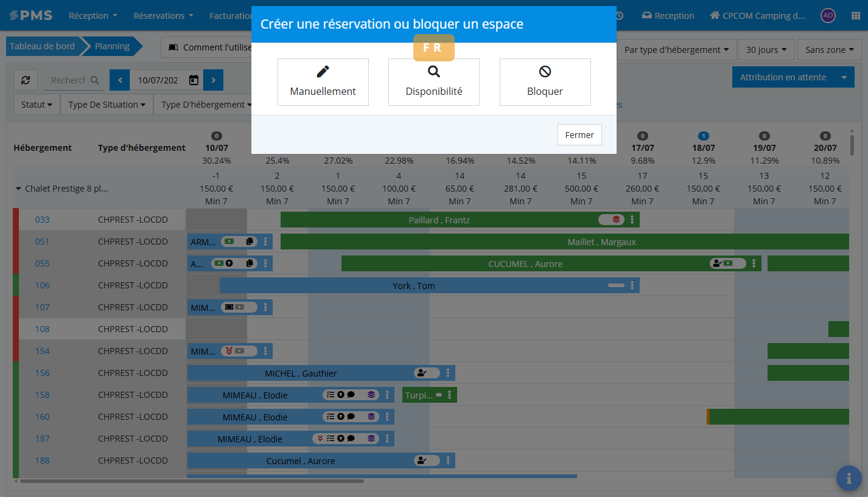Open the calendar date picker icon
The width and height of the screenshot is (868, 497).
(x=194, y=80)
